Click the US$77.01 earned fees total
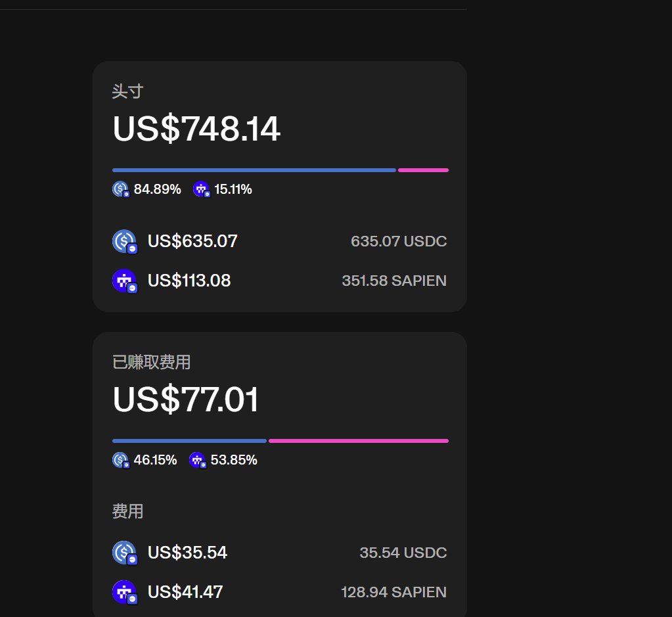 click(186, 400)
